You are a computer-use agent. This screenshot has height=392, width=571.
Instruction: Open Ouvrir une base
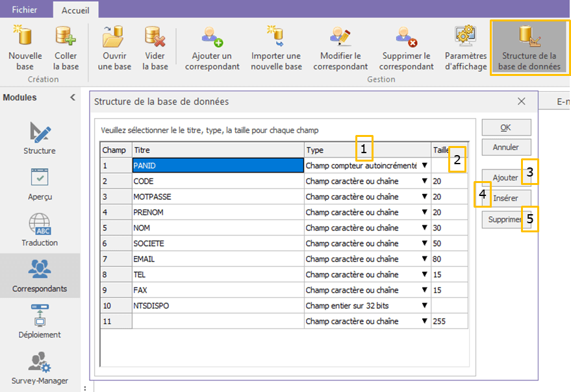tap(114, 48)
